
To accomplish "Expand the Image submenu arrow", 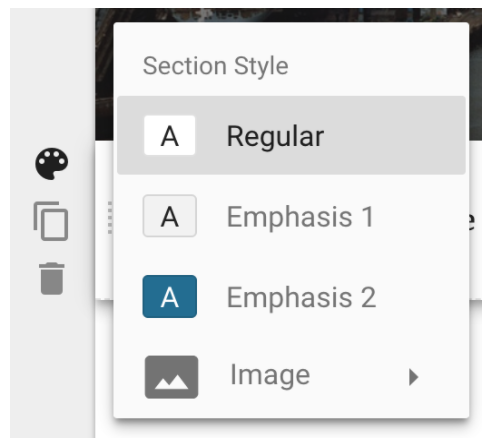I will (413, 377).
